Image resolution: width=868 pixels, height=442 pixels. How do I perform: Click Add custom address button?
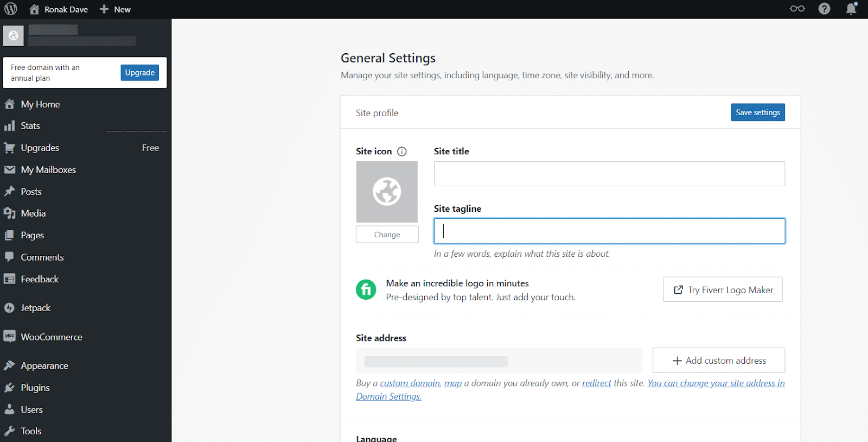tap(719, 361)
